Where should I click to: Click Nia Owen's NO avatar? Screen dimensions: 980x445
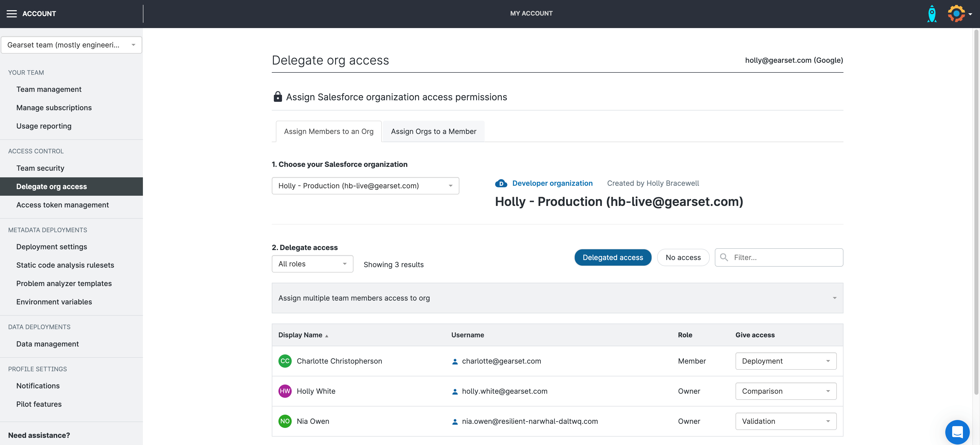tap(285, 421)
